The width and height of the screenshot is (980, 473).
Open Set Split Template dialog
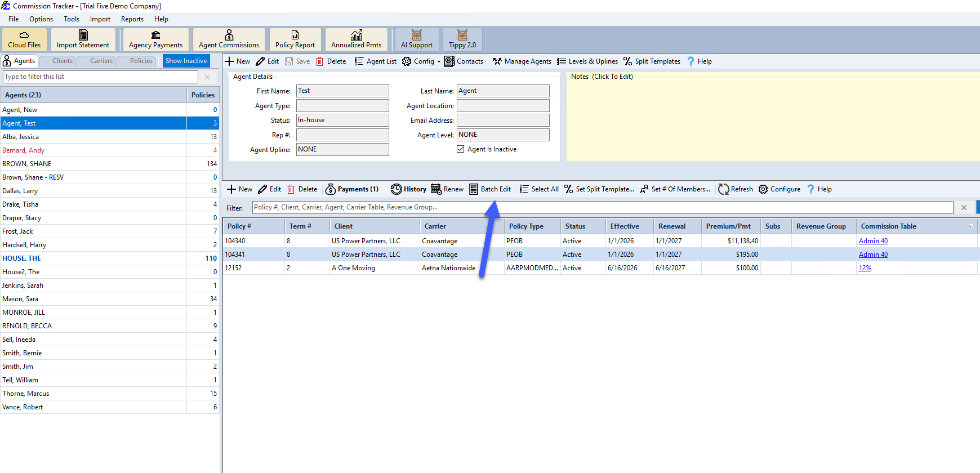pos(600,189)
